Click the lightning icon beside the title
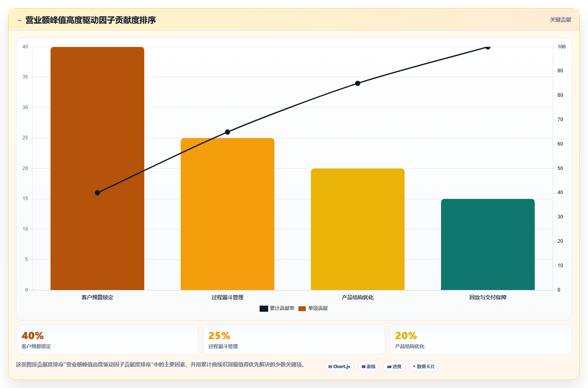This screenshot has height=388, width=588. coord(19,20)
